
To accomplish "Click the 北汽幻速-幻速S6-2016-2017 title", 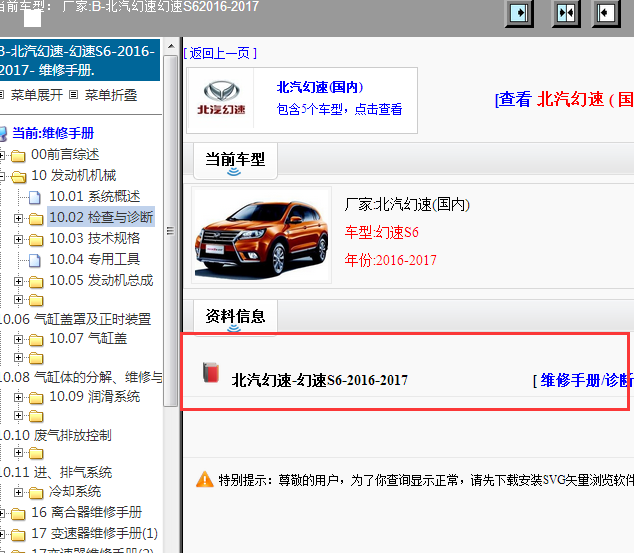I will tap(319, 380).
